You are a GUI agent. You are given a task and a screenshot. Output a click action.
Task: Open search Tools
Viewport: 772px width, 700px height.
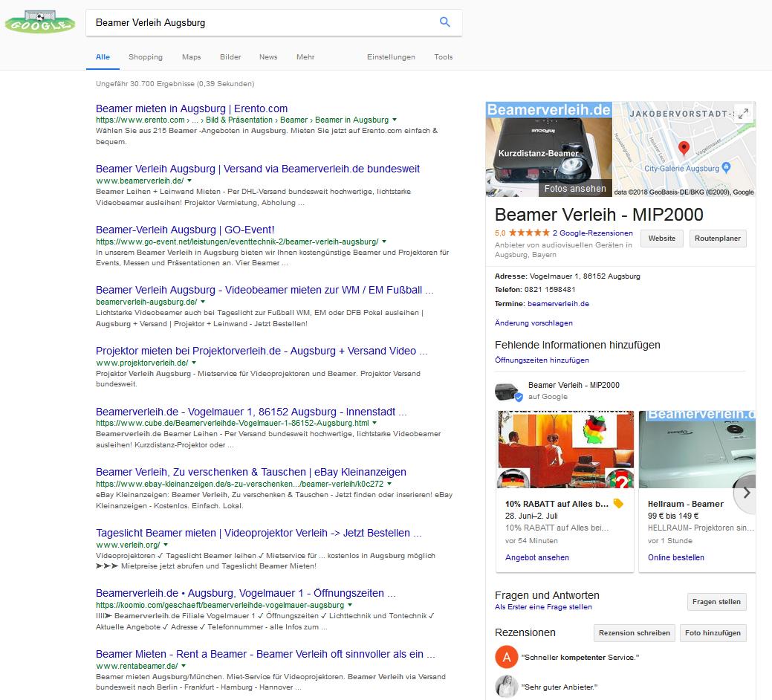(443, 57)
